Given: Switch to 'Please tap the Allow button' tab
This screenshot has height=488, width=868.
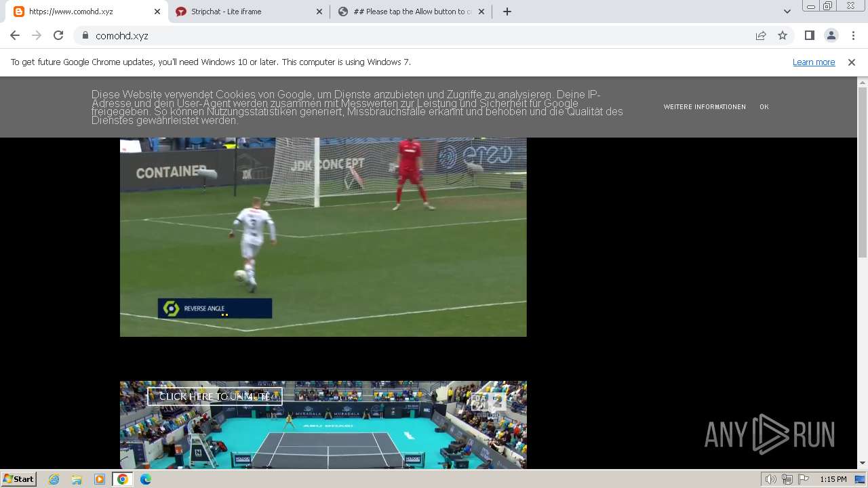Looking at the screenshot, I should point(412,12).
